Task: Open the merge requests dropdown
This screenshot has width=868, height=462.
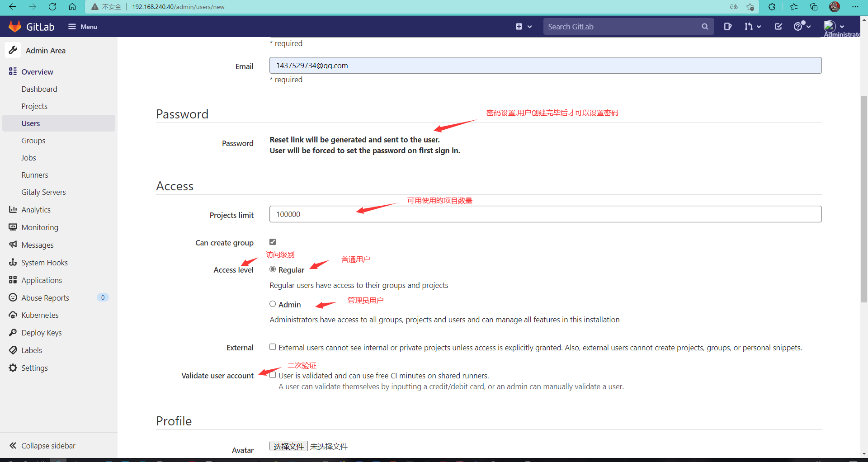Action: click(x=752, y=26)
